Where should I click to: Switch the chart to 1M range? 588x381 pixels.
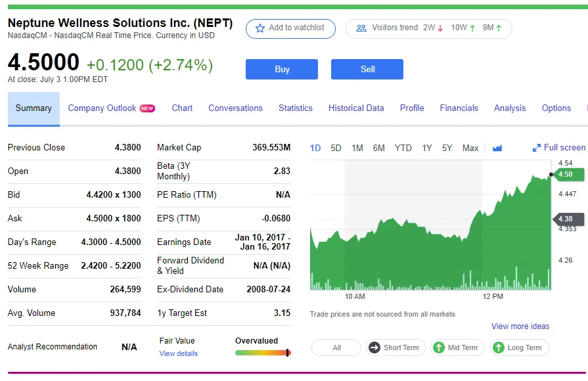point(357,148)
